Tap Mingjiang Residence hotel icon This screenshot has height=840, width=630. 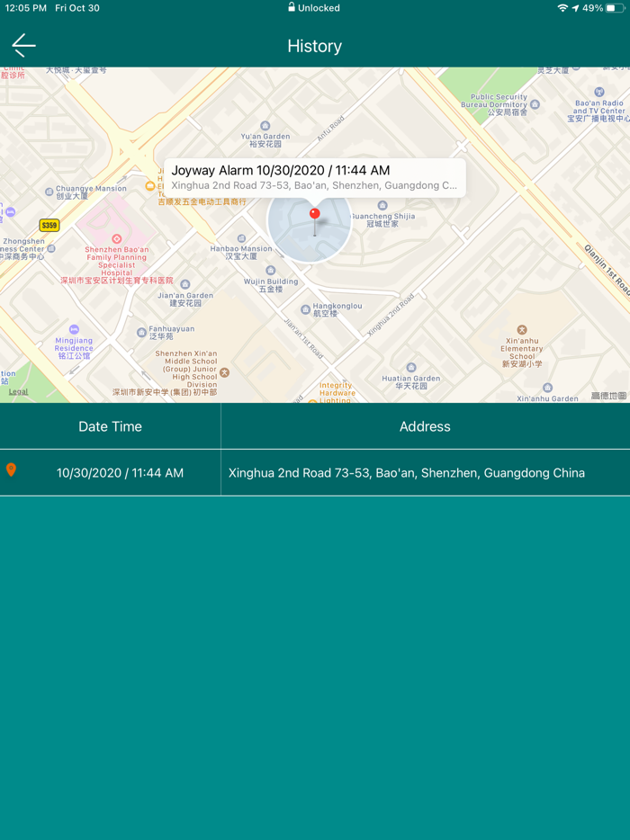(x=74, y=329)
